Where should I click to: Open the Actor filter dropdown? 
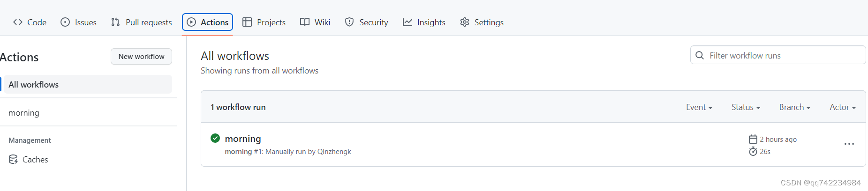point(843,107)
